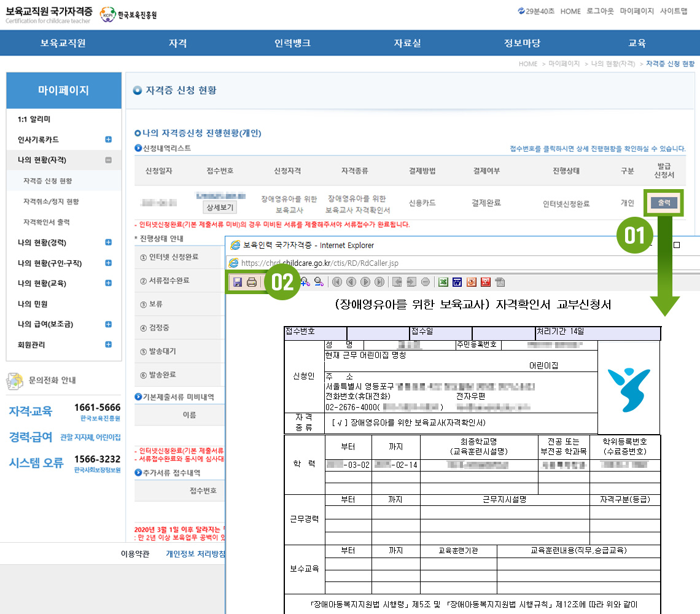
Task: Click the save icon in report toolbar
Action: coord(236,282)
